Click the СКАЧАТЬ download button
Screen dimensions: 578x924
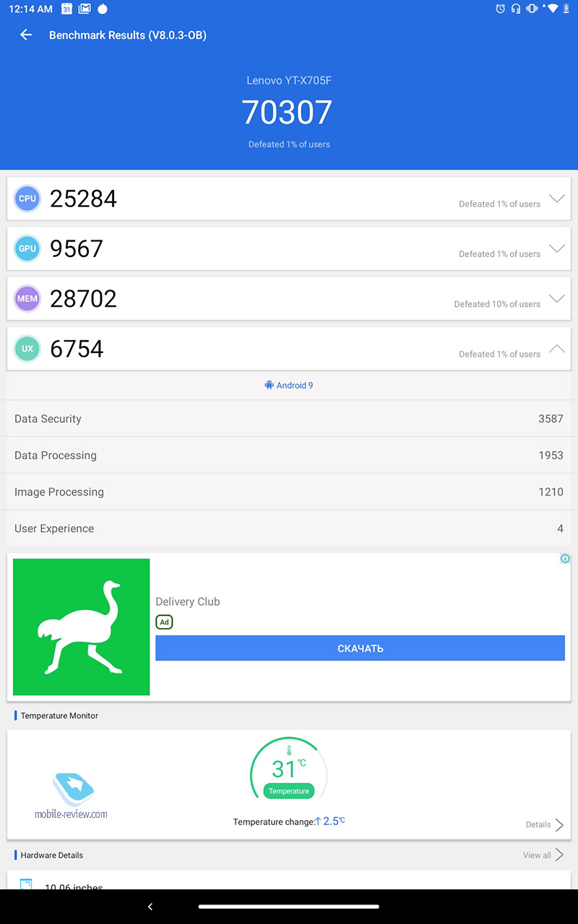coord(360,648)
